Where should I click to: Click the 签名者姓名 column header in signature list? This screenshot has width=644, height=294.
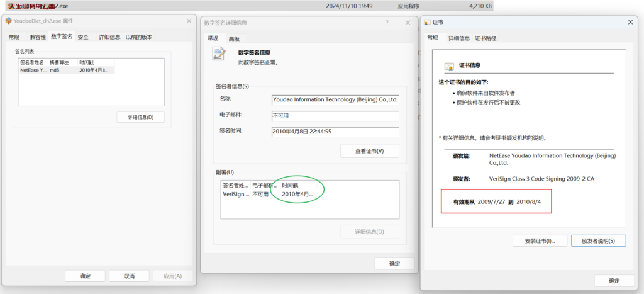click(33, 62)
